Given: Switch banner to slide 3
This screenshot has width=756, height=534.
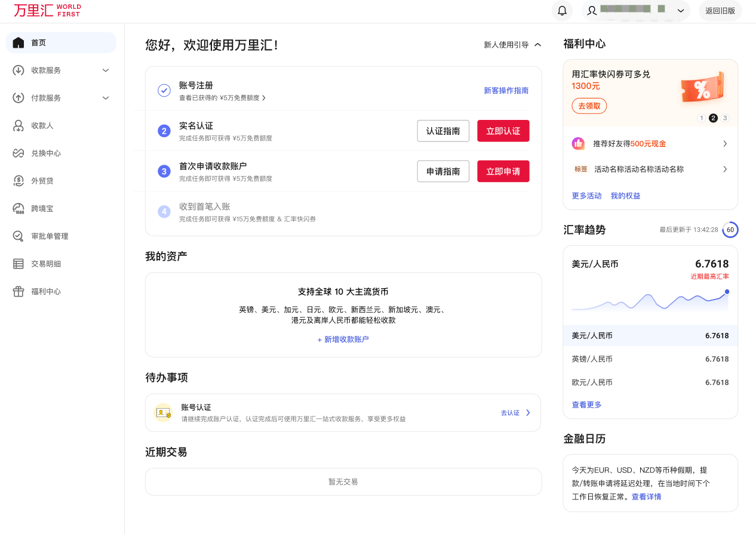Looking at the screenshot, I should 725,118.
